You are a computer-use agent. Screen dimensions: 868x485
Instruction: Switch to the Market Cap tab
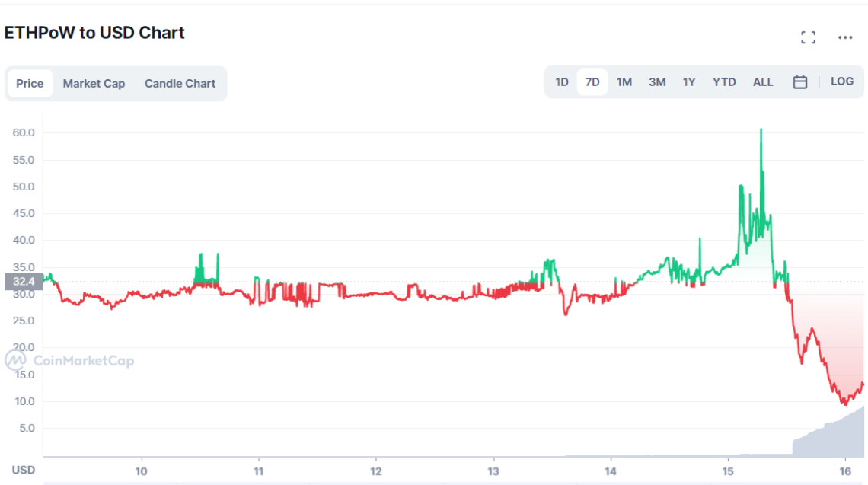click(94, 84)
